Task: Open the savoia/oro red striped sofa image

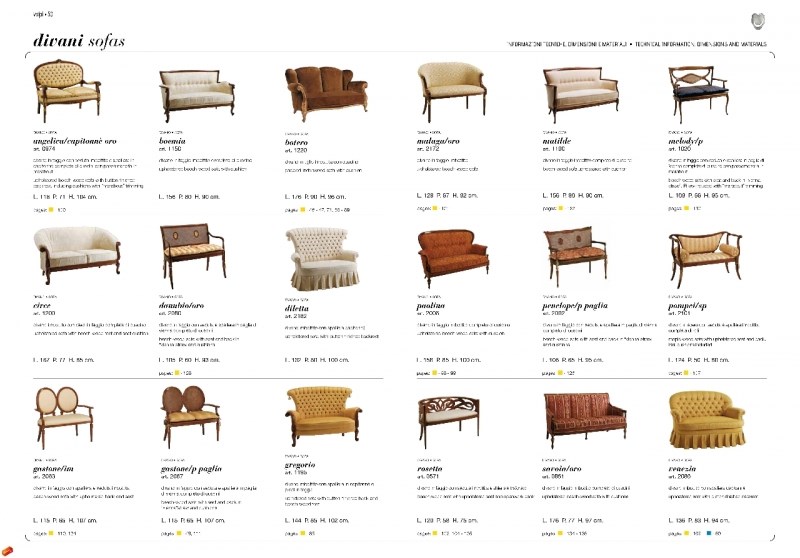Action: pos(585,420)
